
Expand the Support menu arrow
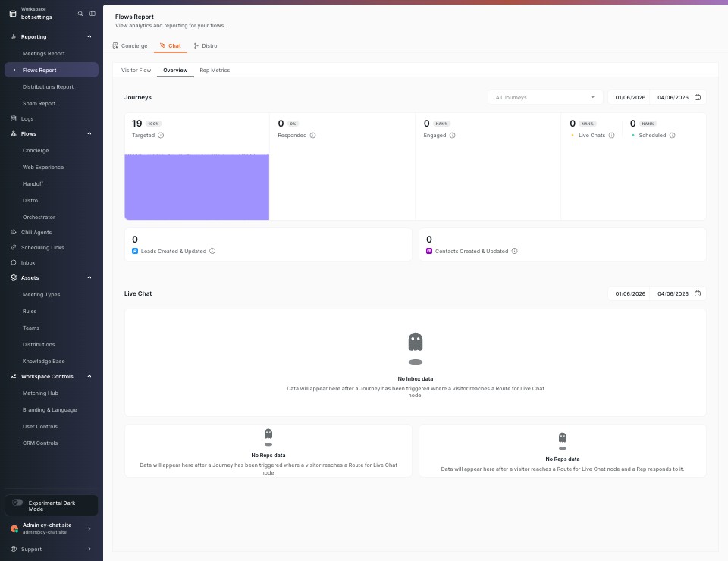pos(89,549)
